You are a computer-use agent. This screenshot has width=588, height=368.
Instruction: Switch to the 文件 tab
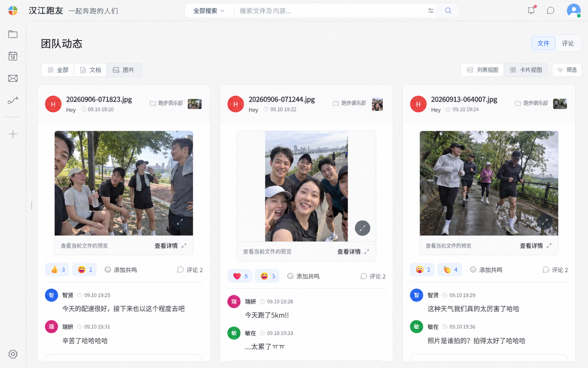click(543, 43)
